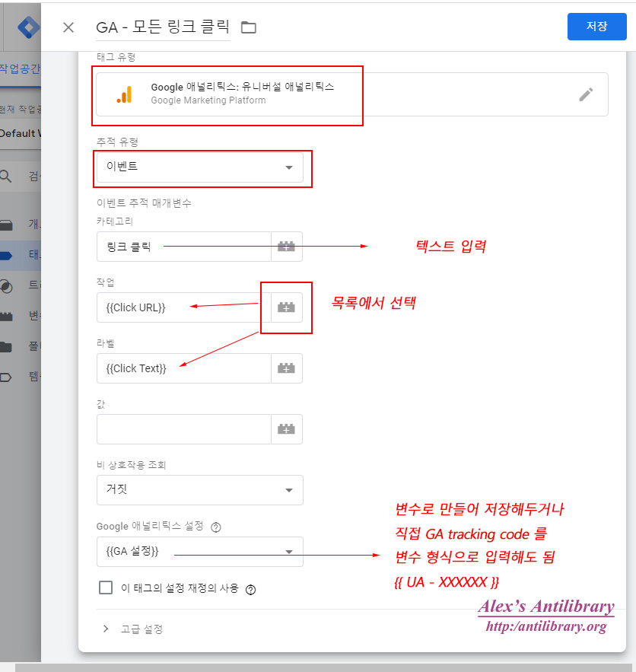This screenshot has height=672, width=636.
Task: Open the variables icon in sidebar
Action: click(6, 317)
